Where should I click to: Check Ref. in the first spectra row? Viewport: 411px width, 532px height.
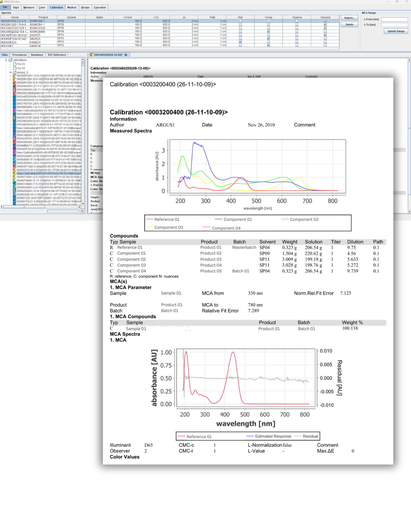[x=240, y=21]
